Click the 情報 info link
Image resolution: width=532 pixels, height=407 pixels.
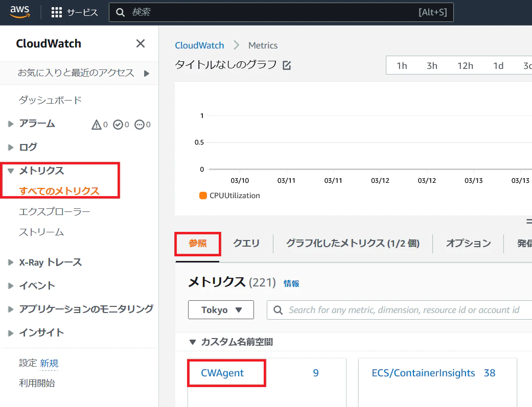coord(291,283)
